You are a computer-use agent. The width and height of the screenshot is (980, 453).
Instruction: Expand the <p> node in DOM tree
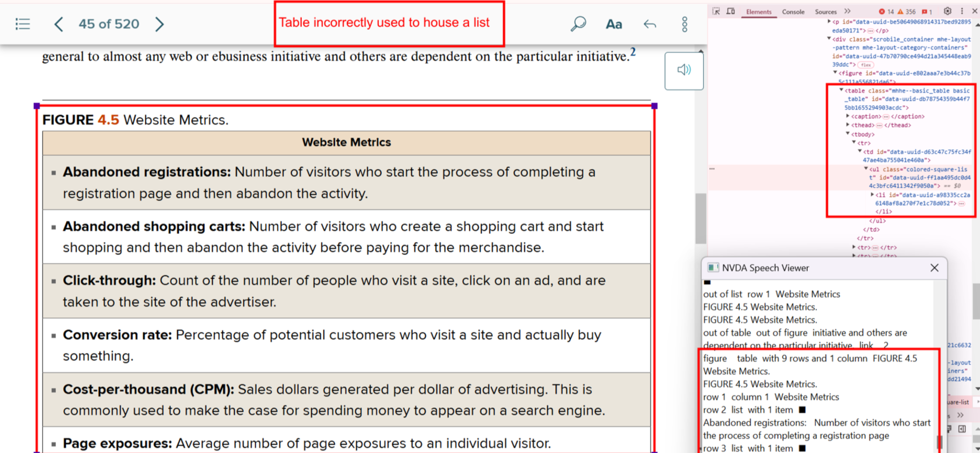[x=829, y=22]
